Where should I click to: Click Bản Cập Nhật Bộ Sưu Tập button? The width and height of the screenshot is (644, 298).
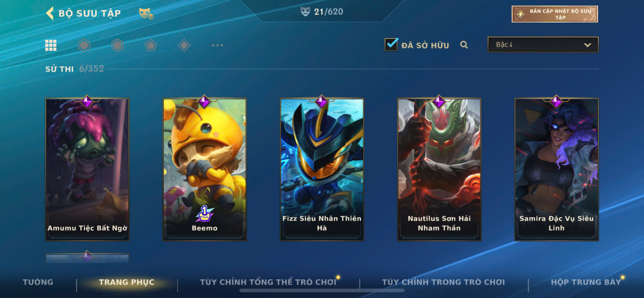(555, 14)
